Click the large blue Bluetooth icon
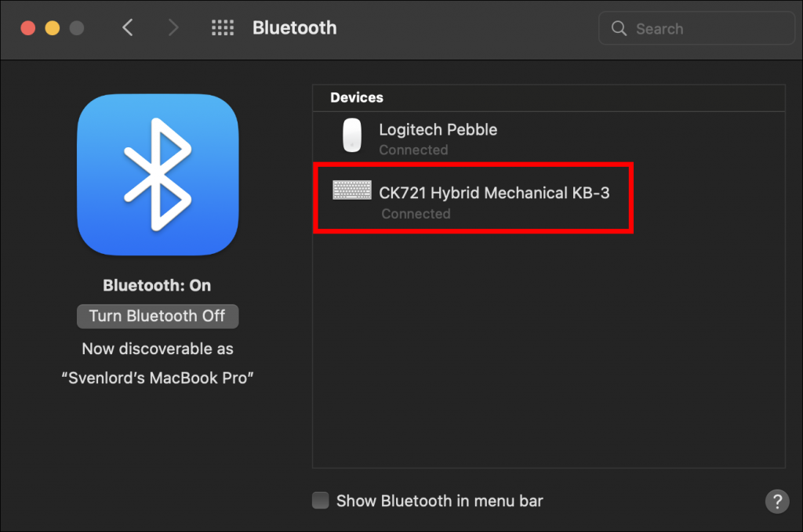The width and height of the screenshot is (803, 532). coord(158,175)
